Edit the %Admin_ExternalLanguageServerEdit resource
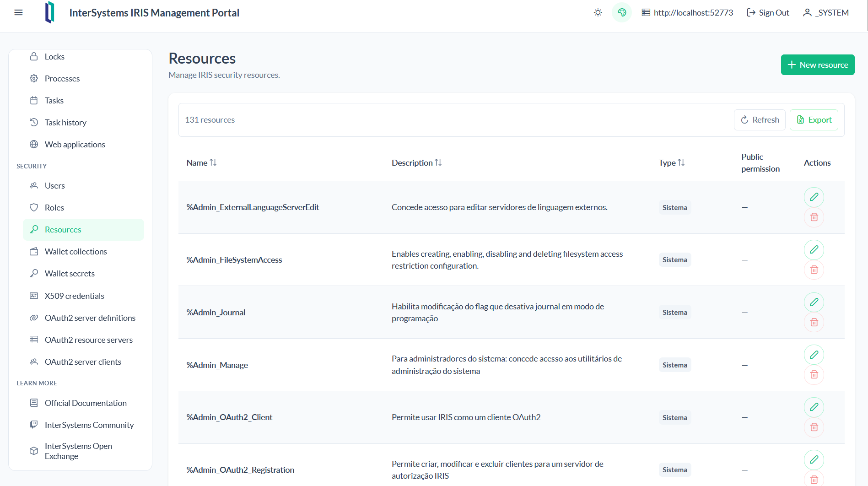The height and width of the screenshot is (486, 868). click(x=814, y=197)
